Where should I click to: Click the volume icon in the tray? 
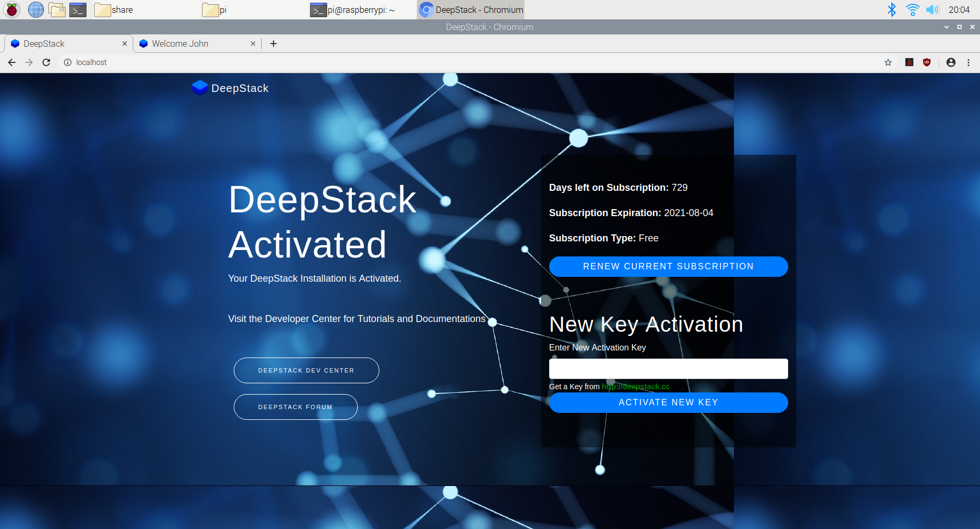tap(933, 9)
